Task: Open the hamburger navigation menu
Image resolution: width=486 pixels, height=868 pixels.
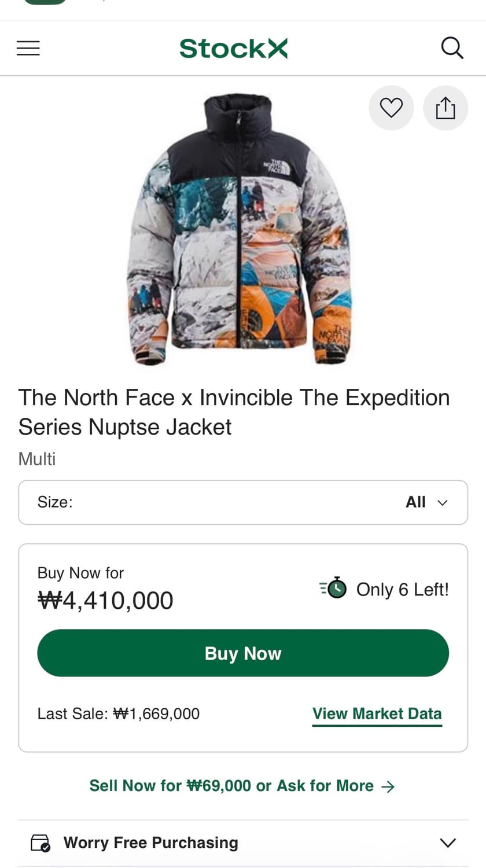Action: click(x=28, y=48)
